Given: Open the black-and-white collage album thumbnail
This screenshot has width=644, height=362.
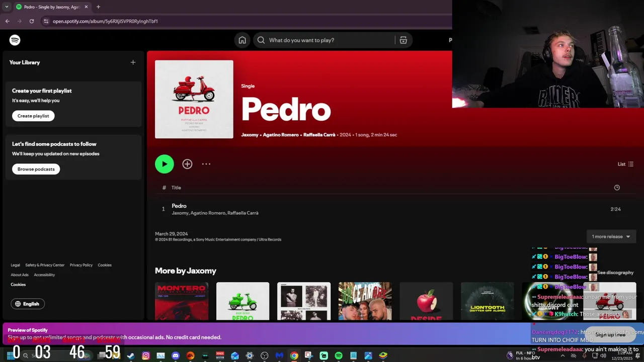Looking at the screenshot, I should click(304, 301).
